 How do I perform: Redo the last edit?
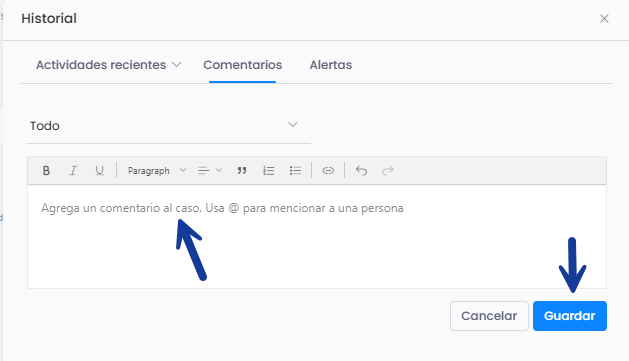(x=388, y=171)
